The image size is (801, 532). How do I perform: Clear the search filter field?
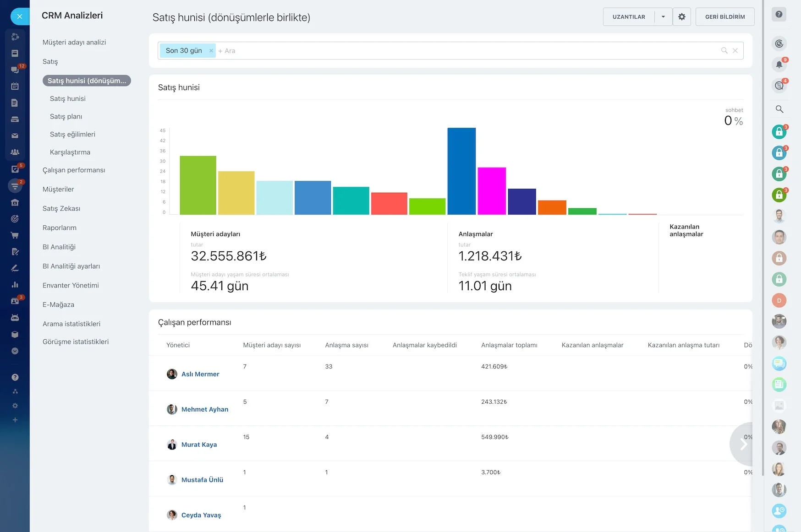coord(735,51)
